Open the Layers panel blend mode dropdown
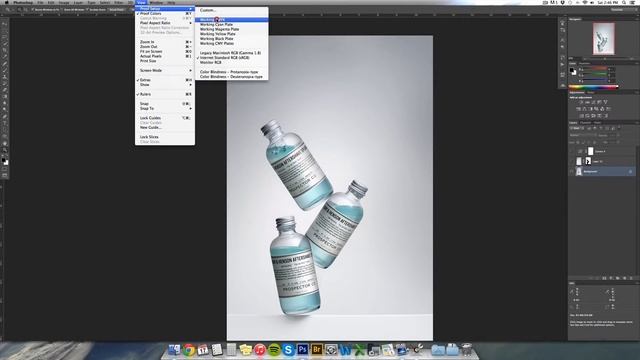This screenshot has height=360, width=640. (583, 135)
